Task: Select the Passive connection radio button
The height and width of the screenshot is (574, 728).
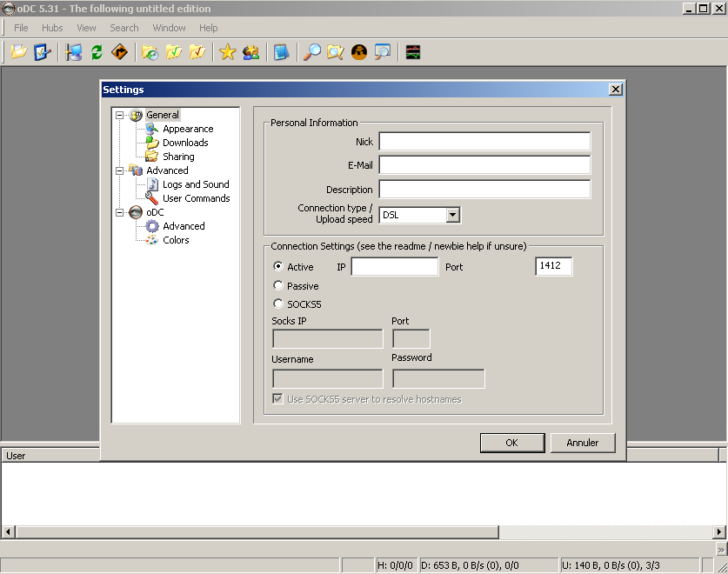Action: click(x=278, y=285)
